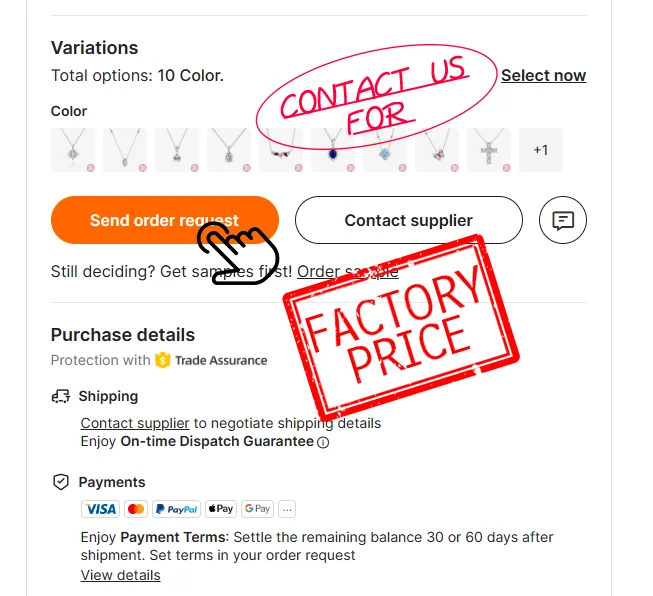This screenshot has height=596, width=653.
Task: Choose the cross pendant color variation
Action: pos(489,150)
